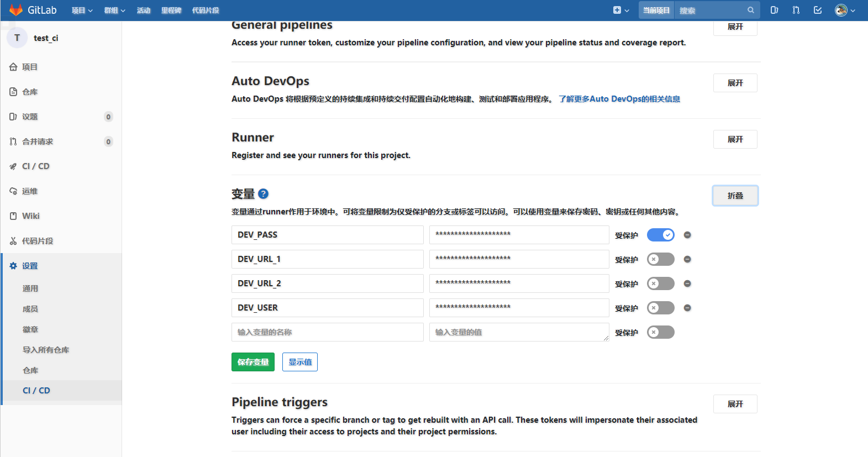The width and height of the screenshot is (868, 457).
Task: Open the issues icon in top navbar
Action: [x=774, y=10]
